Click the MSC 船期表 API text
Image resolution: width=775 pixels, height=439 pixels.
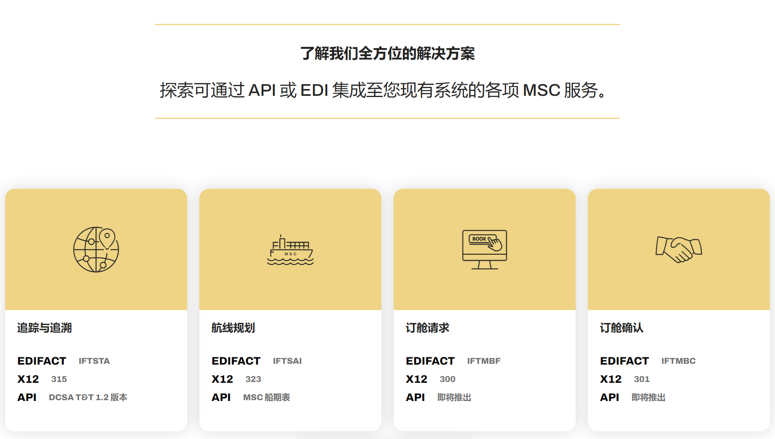click(x=266, y=398)
